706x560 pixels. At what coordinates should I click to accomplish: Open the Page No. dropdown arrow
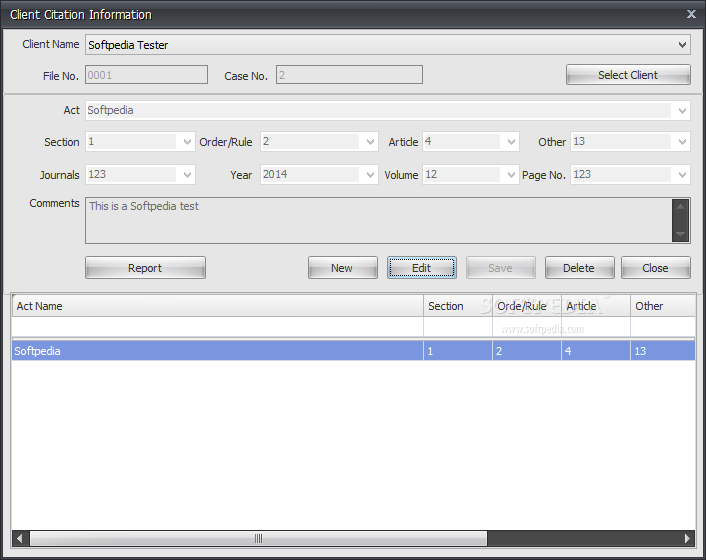coord(682,175)
